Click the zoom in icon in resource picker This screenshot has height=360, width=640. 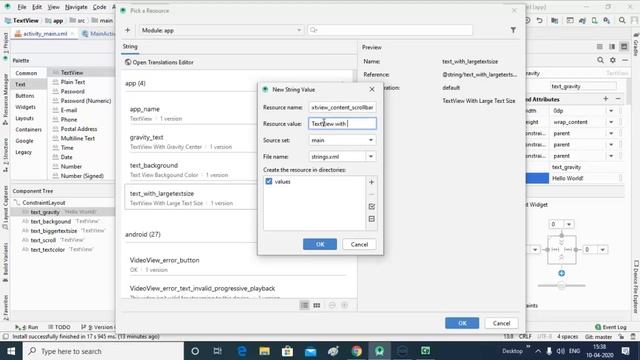pyautogui.click(x=344, y=305)
